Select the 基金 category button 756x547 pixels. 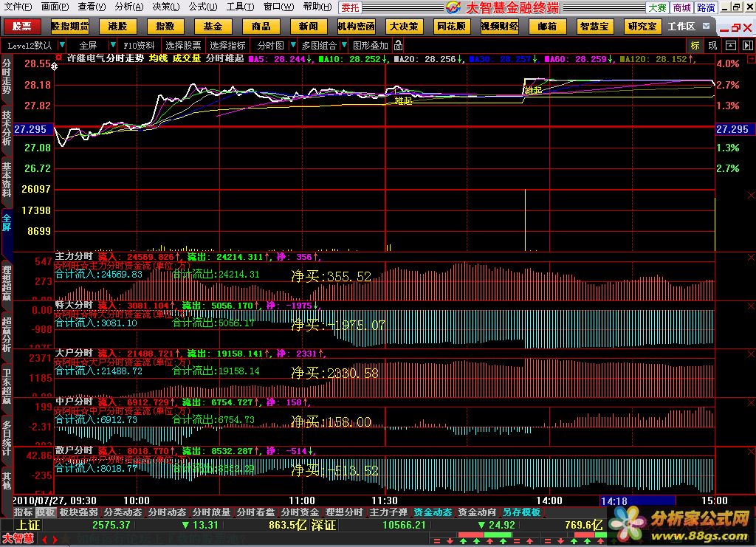(213, 26)
